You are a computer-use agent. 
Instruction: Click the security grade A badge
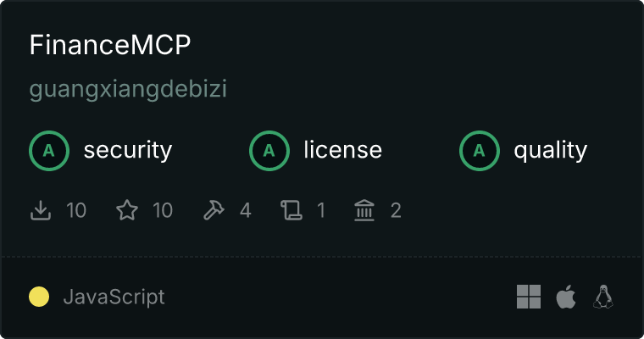[x=49, y=151]
